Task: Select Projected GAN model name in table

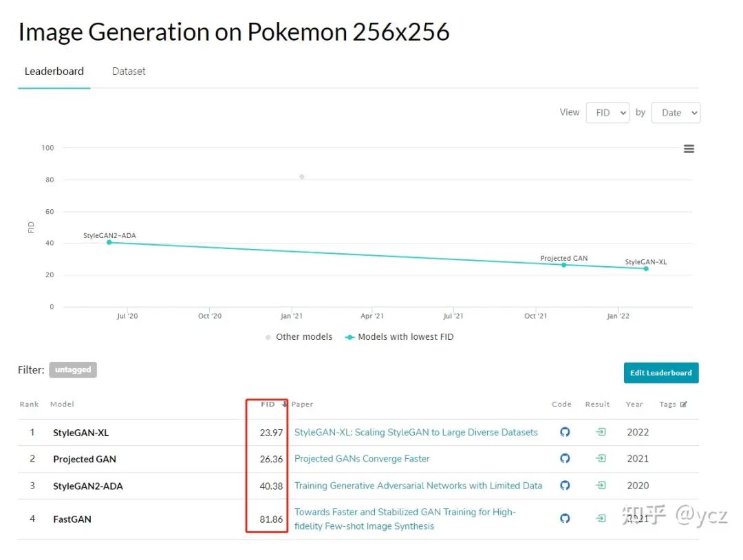Action: pos(85,459)
